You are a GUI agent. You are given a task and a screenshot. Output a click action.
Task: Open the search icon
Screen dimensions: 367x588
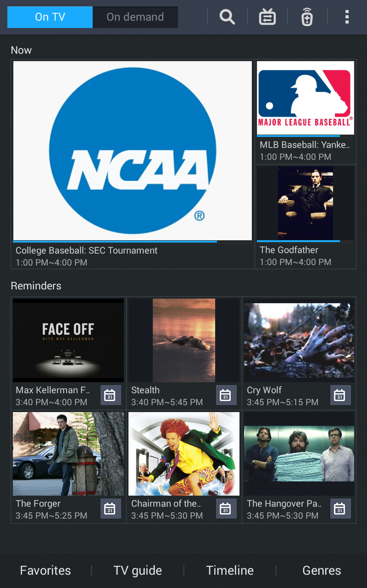tap(227, 17)
